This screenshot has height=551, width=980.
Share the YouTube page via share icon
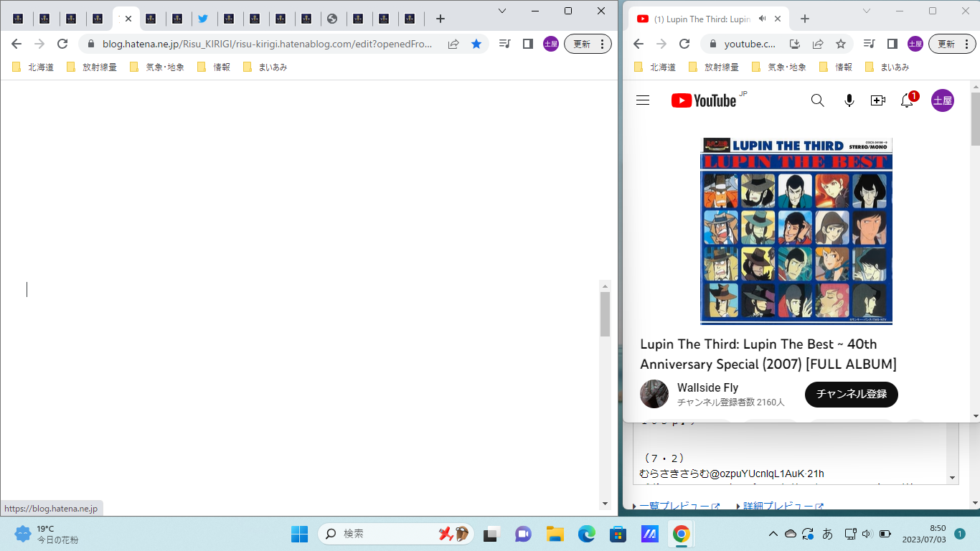818,44
